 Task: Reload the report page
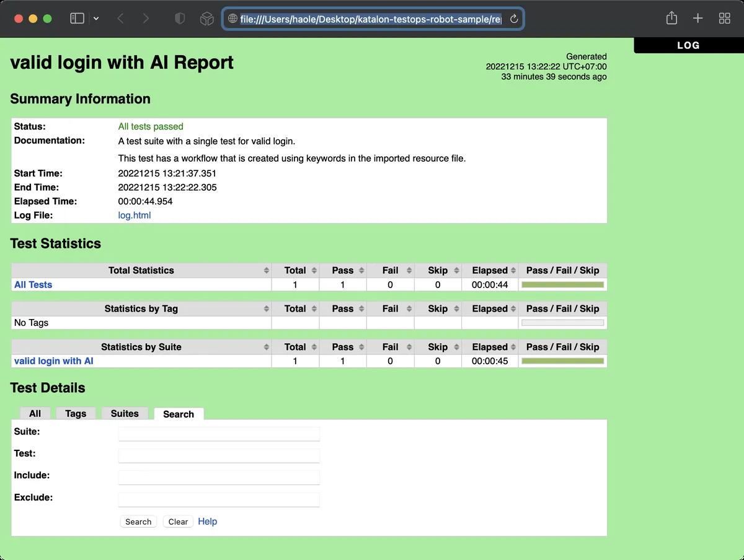point(514,19)
